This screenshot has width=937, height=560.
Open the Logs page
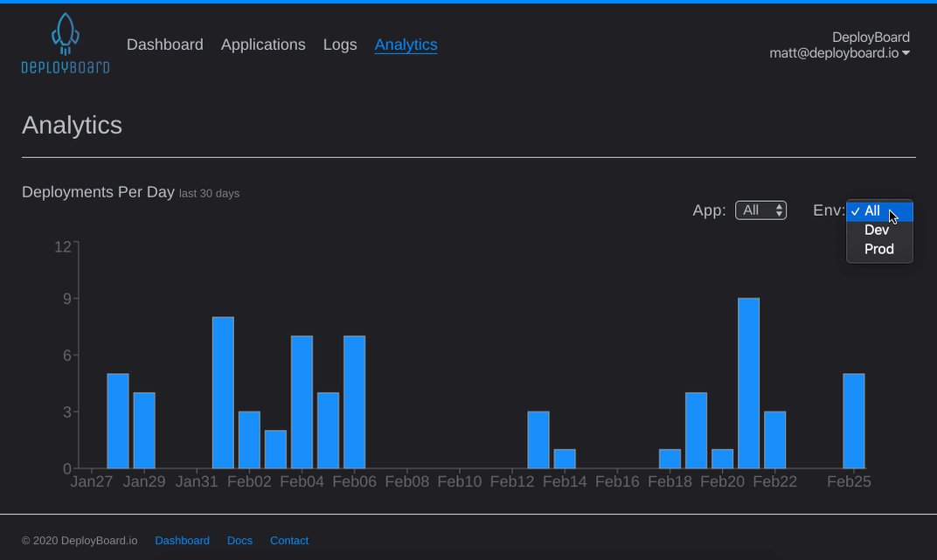(340, 45)
